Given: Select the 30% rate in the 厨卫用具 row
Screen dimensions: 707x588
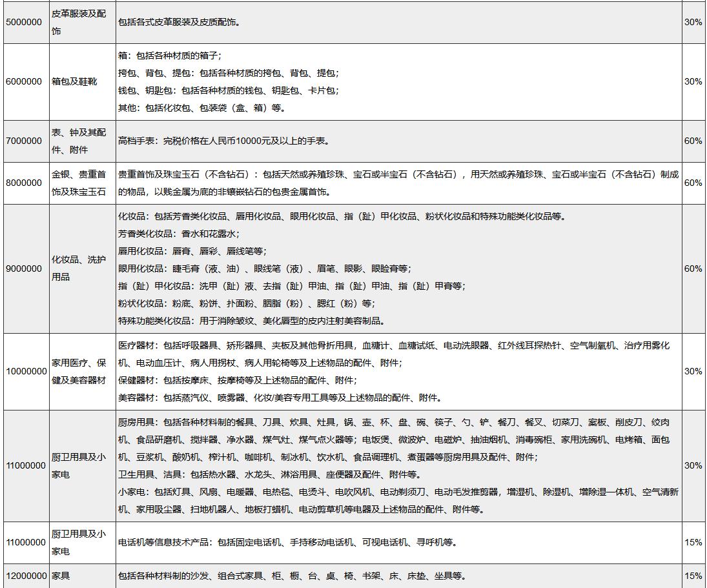Looking at the screenshot, I should coord(693,465).
